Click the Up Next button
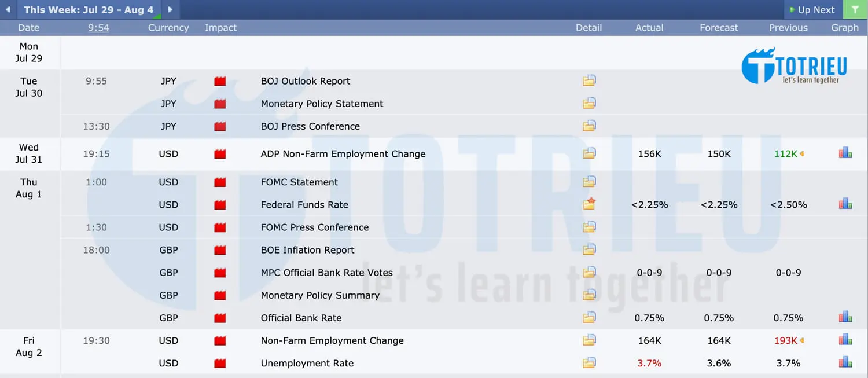Screen dimensions: 868x378 pyautogui.click(x=812, y=9)
